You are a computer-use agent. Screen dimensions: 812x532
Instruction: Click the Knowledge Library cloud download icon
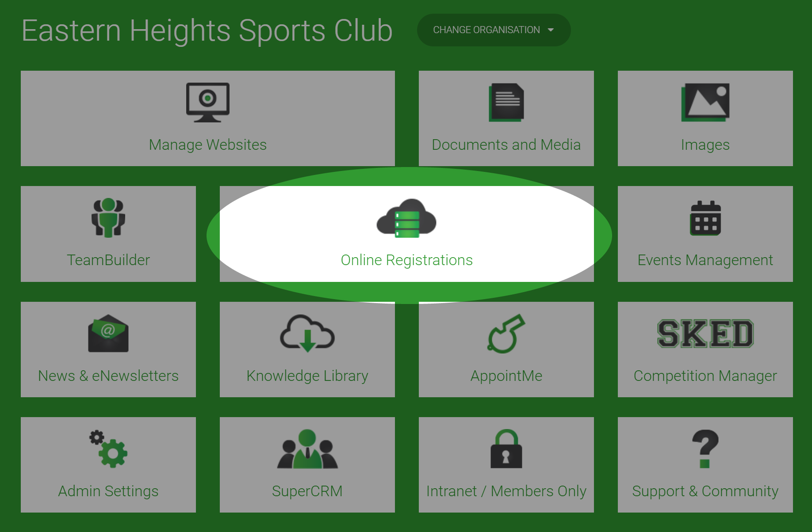(x=307, y=334)
